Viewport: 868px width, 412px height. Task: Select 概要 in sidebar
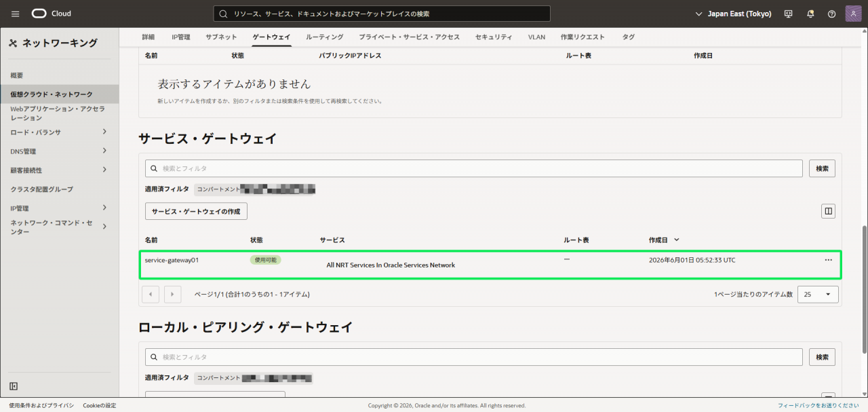(17, 75)
